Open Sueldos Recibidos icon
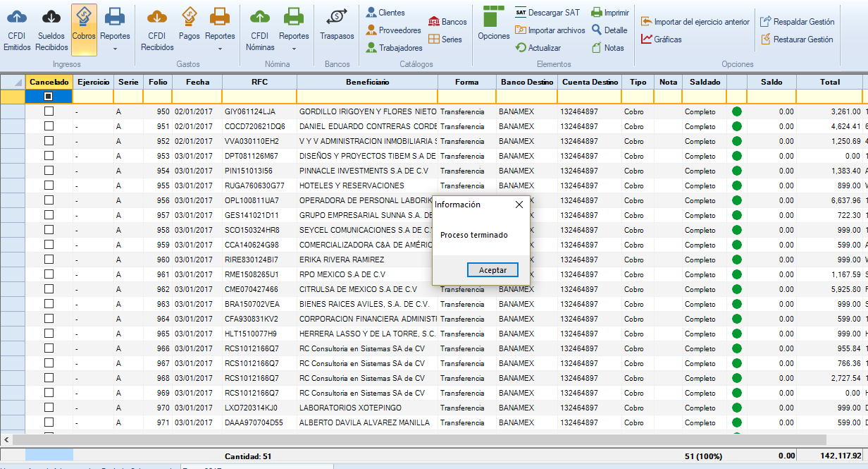Image resolution: width=868 pixels, height=469 pixels. pos(51,30)
